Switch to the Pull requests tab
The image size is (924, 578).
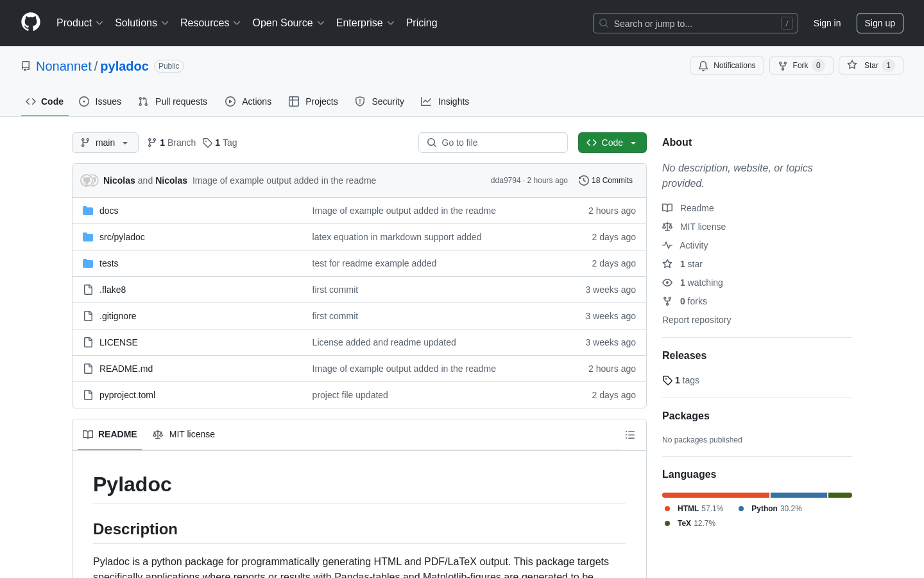coord(173,101)
